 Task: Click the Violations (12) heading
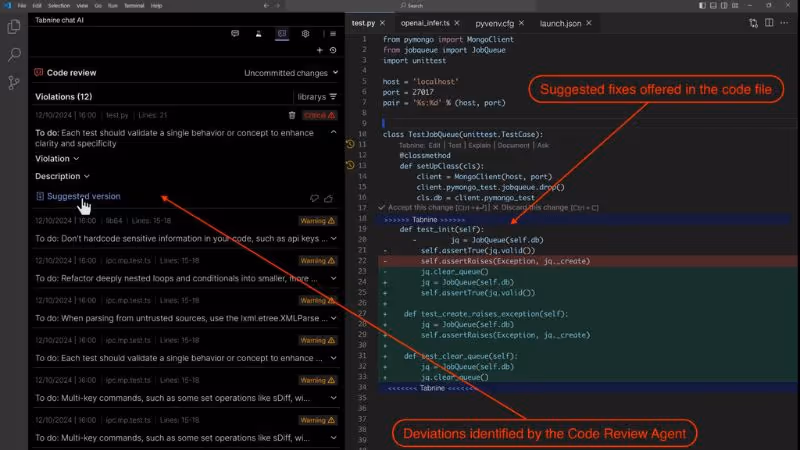[x=63, y=96]
